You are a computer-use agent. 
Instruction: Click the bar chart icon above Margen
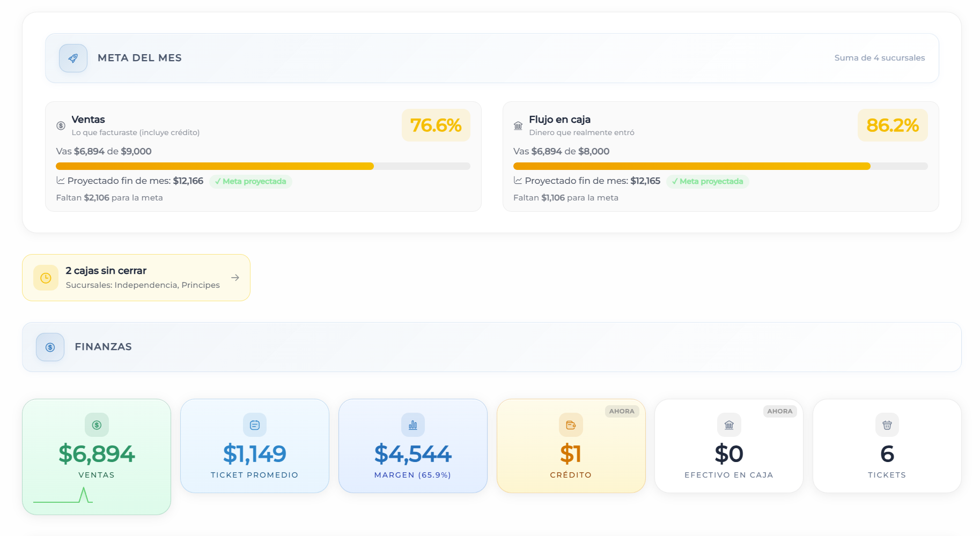(x=412, y=425)
